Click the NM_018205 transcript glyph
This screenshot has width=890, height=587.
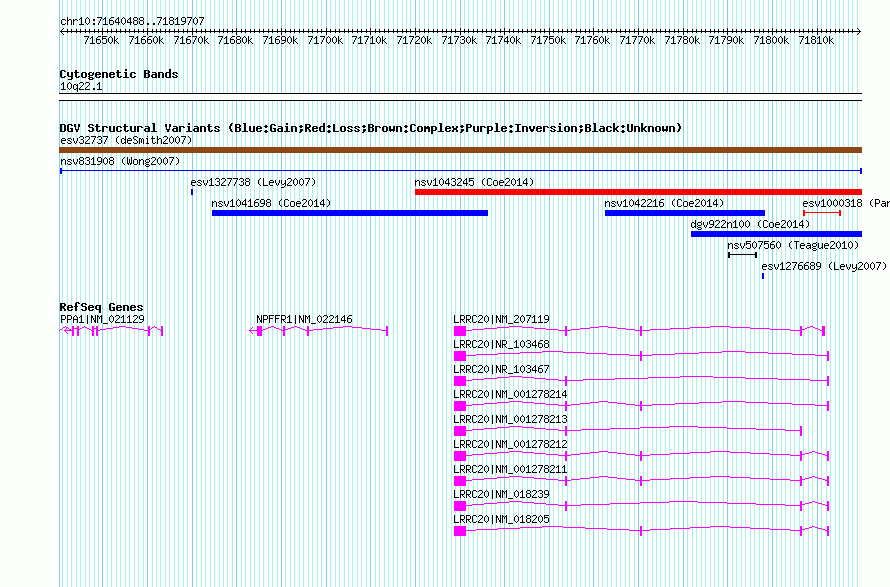pyautogui.click(x=641, y=531)
